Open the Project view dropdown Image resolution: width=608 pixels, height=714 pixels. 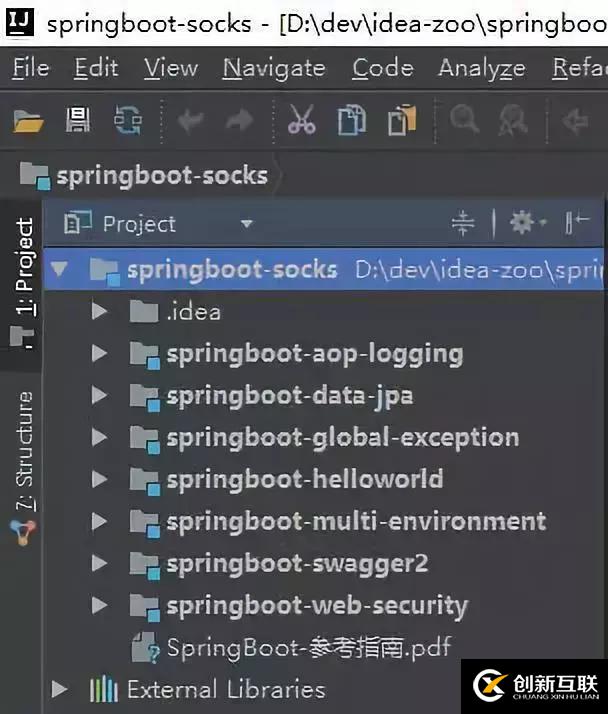[245, 224]
